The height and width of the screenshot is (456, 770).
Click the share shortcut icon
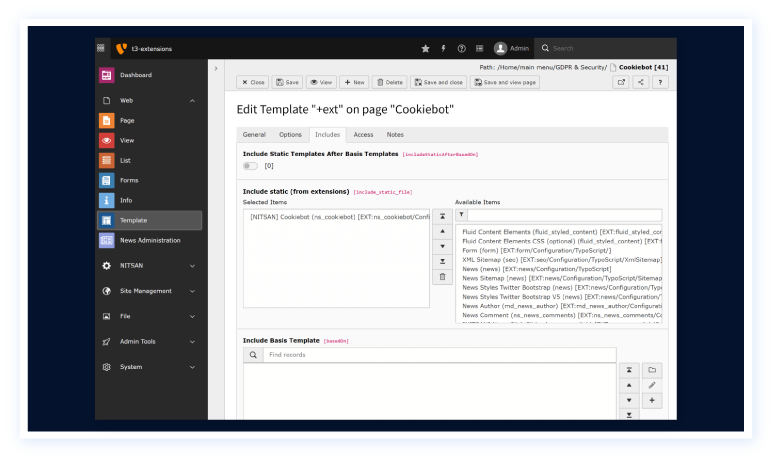tap(640, 82)
